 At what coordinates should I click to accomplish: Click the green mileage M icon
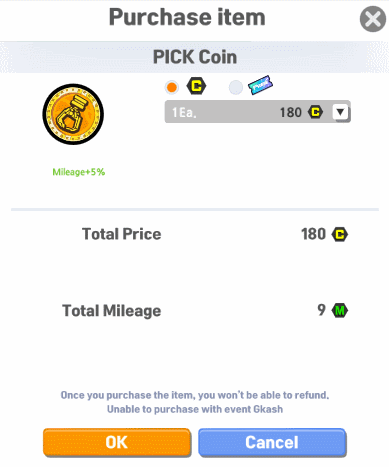tap(340, 311)
